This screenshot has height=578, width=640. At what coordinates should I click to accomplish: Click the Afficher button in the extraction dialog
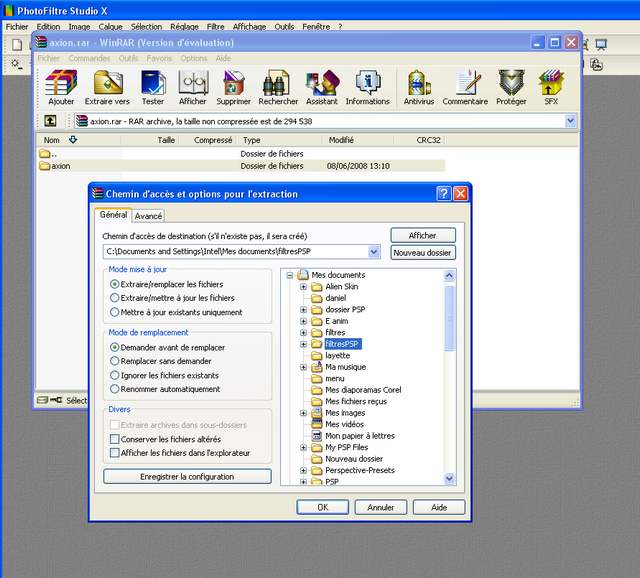422,236
